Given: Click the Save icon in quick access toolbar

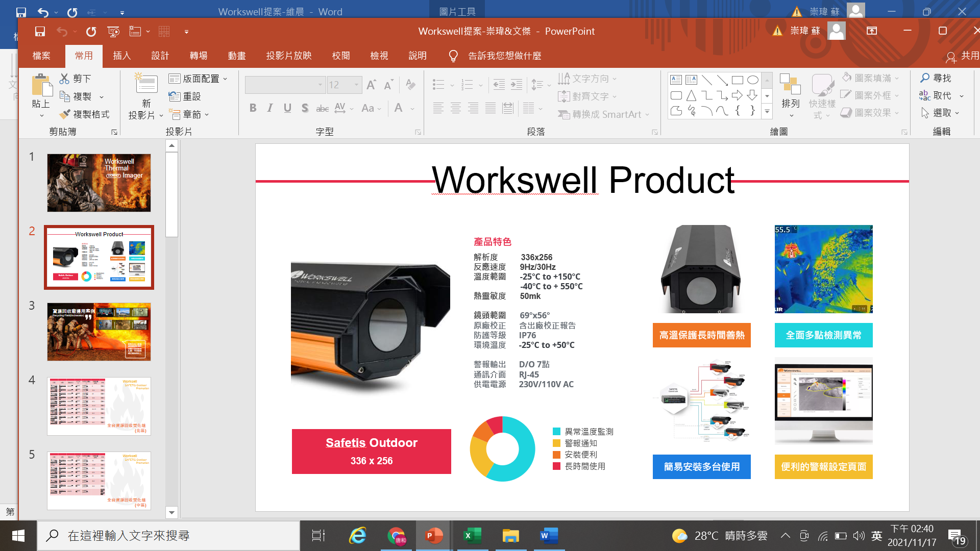Looking at the screenshot, I should 40,32.
